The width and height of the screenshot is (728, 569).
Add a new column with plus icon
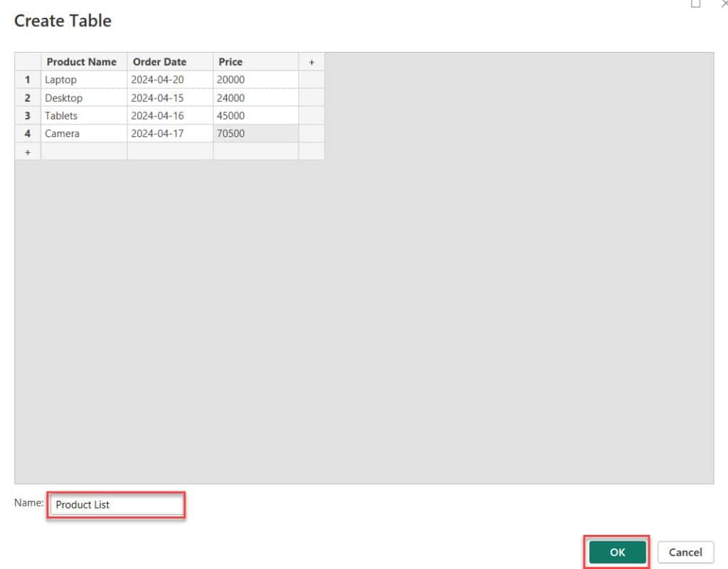point(311,62)
